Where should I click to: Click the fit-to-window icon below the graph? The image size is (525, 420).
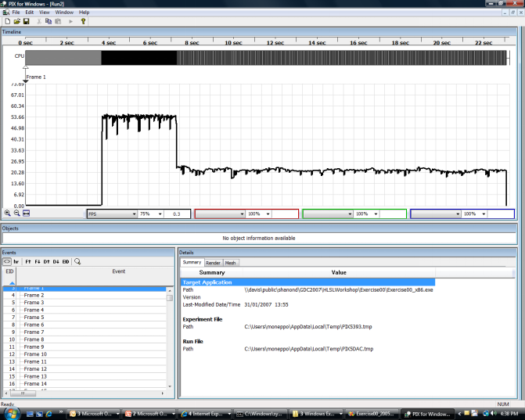[x=26, y=213]
